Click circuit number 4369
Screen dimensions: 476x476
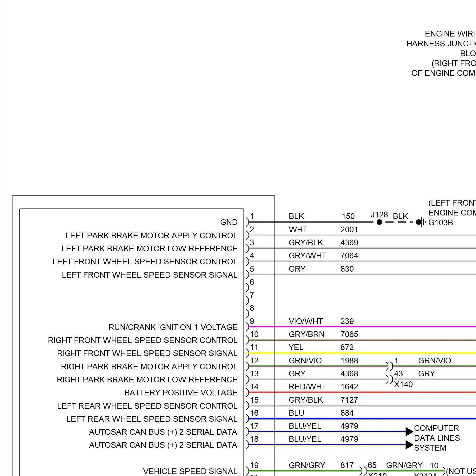pos(349,242)
